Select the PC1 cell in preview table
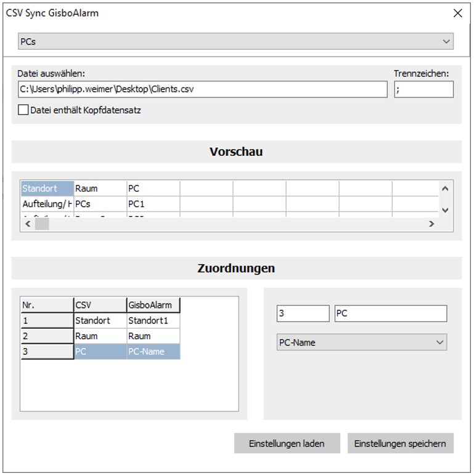This screenshot has height=476, width=474. 153,204
